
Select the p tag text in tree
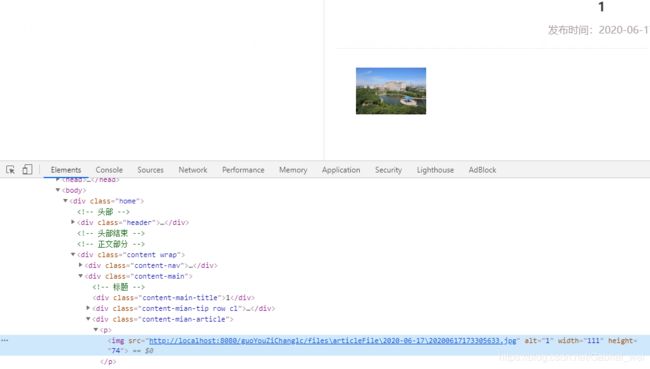[x=106, y=330]
